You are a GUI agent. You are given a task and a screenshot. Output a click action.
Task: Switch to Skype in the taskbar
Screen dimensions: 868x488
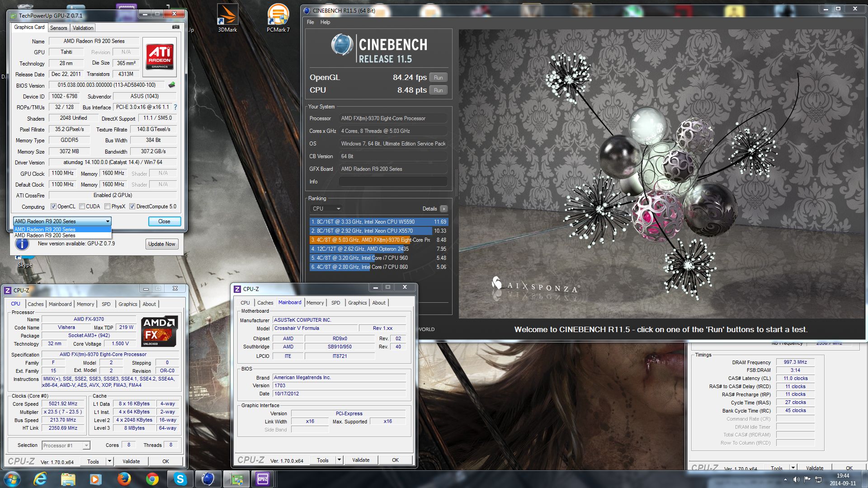coord(180,479)
